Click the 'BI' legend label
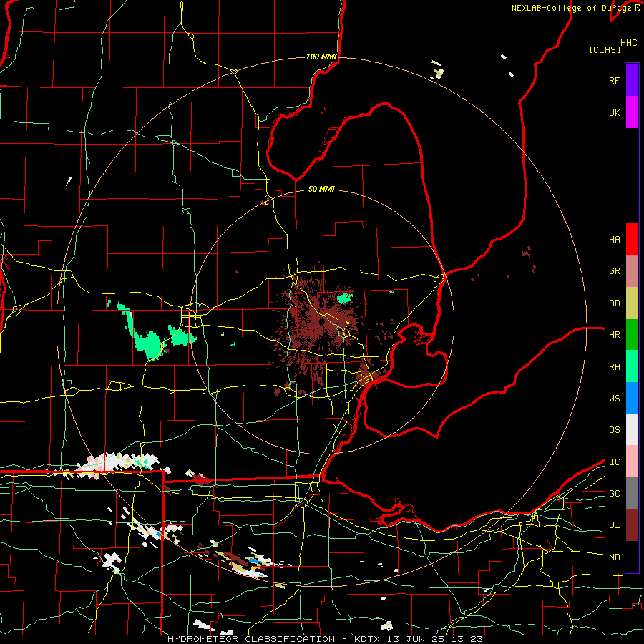644x644 pixels. [x=614, y=525]
